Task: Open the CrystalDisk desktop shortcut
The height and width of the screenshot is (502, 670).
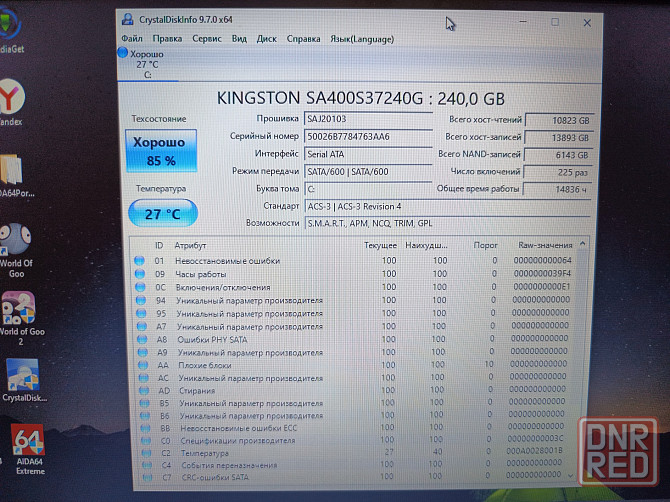Action: (x=24, y=381)
